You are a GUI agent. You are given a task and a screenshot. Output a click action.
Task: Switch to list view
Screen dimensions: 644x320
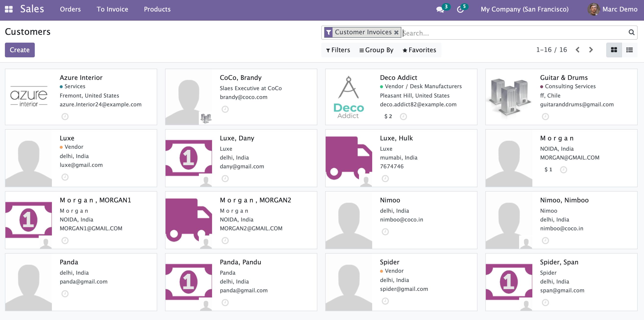(x=630, y=50)
